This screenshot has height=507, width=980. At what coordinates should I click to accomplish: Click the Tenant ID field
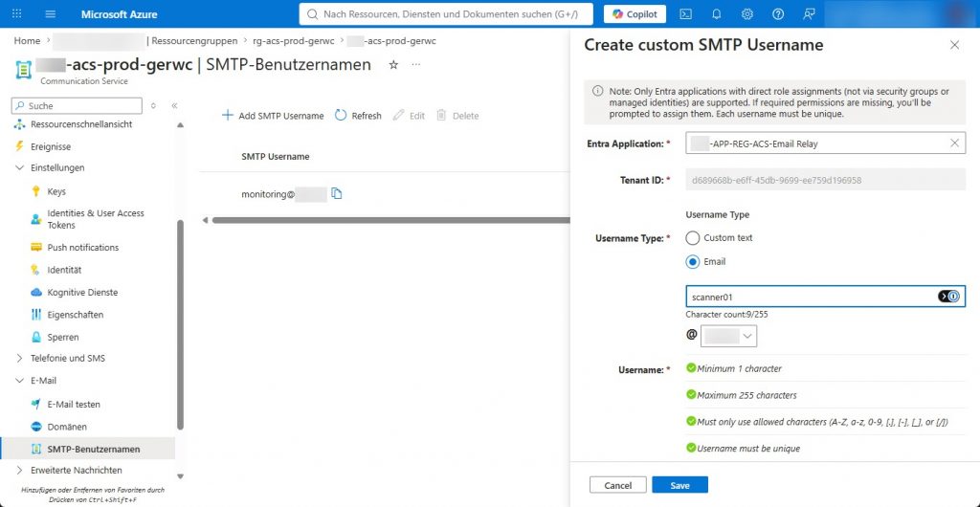[x=825, y=180]
